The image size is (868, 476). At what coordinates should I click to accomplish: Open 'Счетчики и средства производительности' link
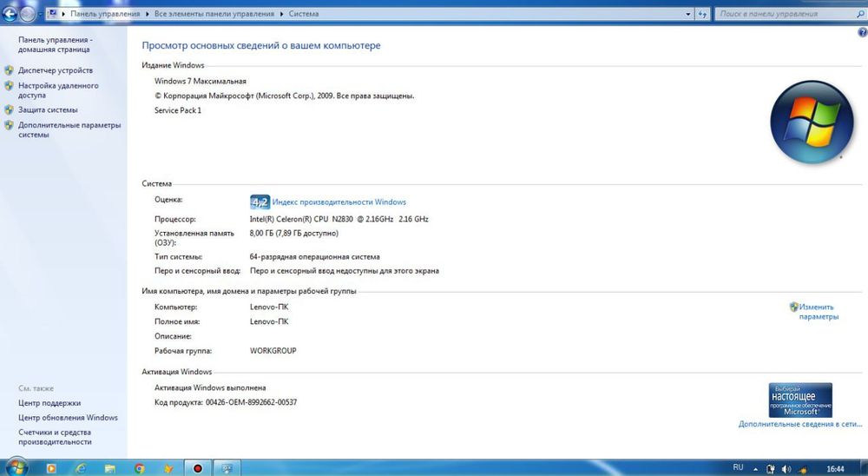54,437
